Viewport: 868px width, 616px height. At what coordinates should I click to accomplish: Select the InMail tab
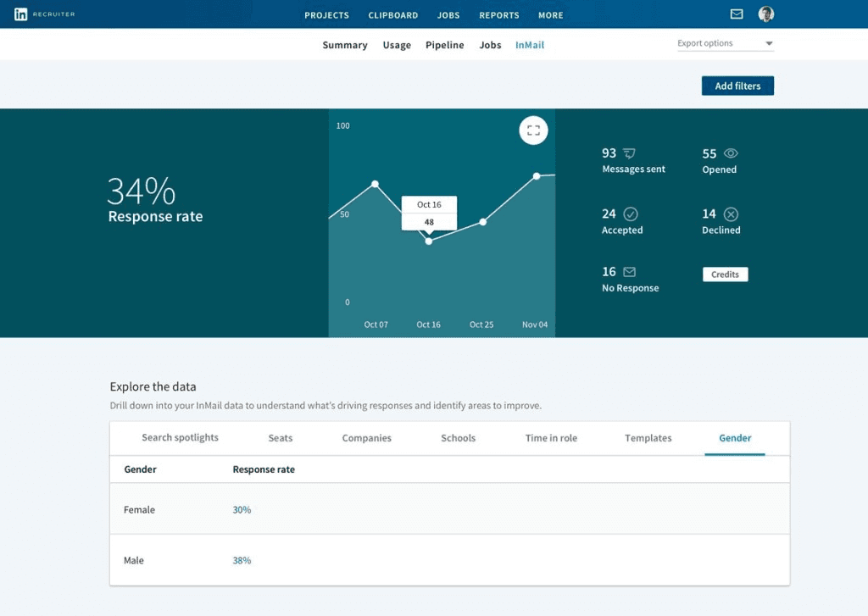530,45
